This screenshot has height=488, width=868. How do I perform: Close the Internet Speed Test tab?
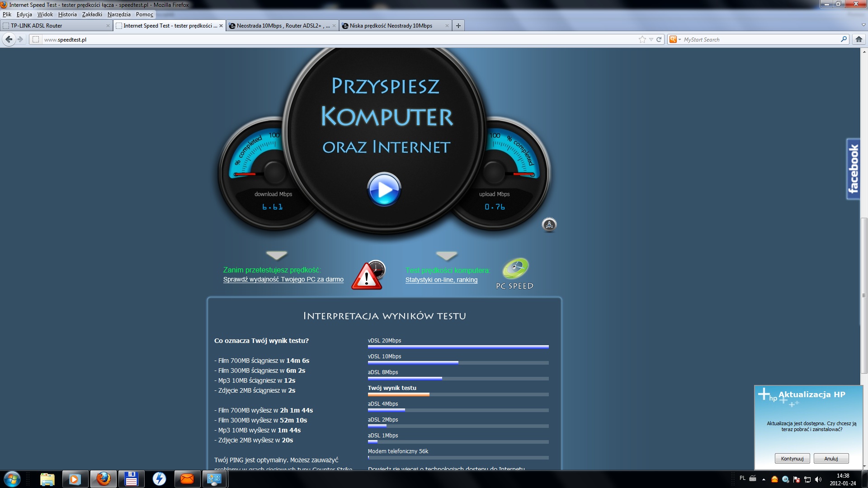pyautogui.click(x=221, y=26)
